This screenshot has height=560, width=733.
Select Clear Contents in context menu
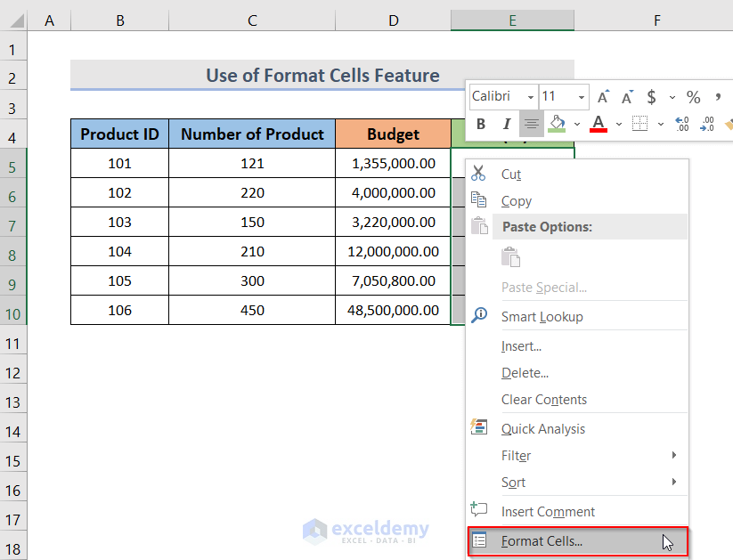(x=543, y=400)
